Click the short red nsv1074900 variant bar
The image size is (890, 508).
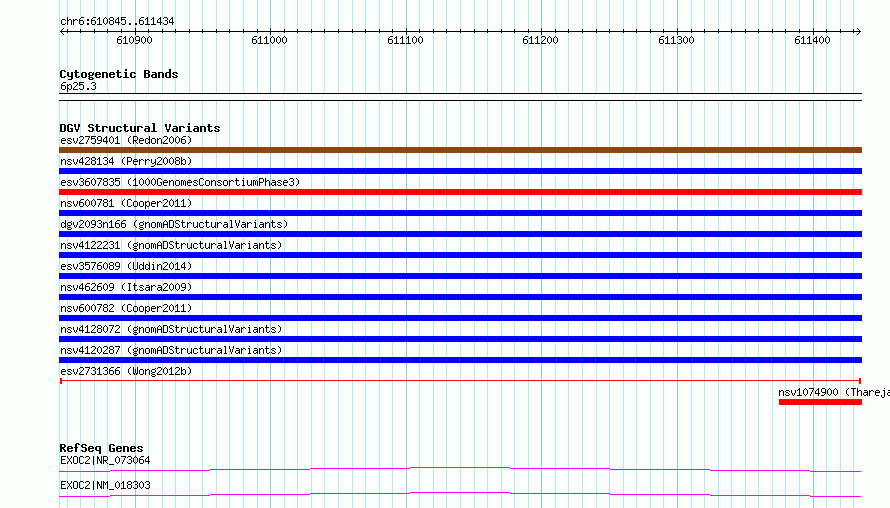coord(820,402)
